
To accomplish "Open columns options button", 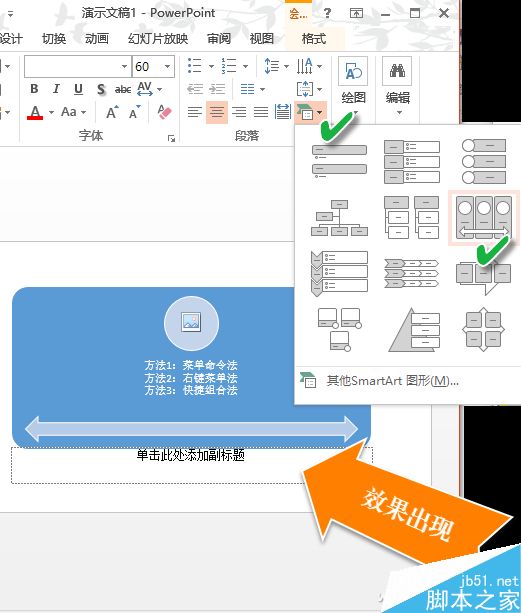I will coord(252,89).
